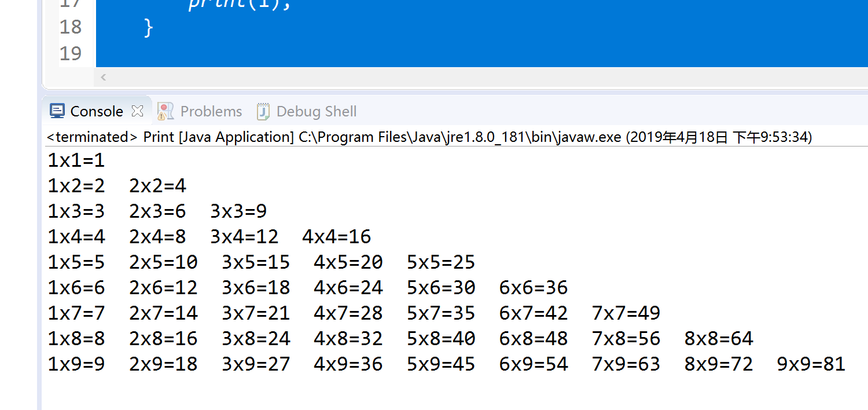The image size is (868, 410).
Task: Click console output 7x7=49
Action: click(626, 313)
